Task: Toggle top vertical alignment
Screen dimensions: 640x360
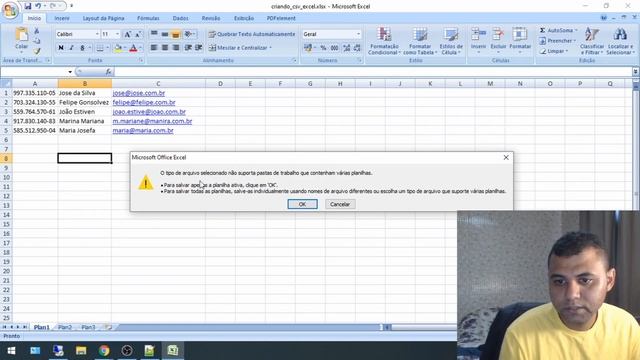Action: point(154,34)
